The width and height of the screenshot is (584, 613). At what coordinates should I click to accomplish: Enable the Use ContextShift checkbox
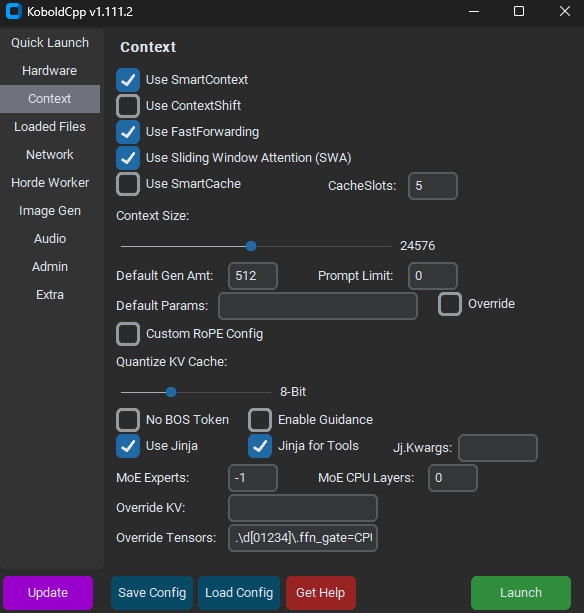pyautogui.click(x=128, y=106)
